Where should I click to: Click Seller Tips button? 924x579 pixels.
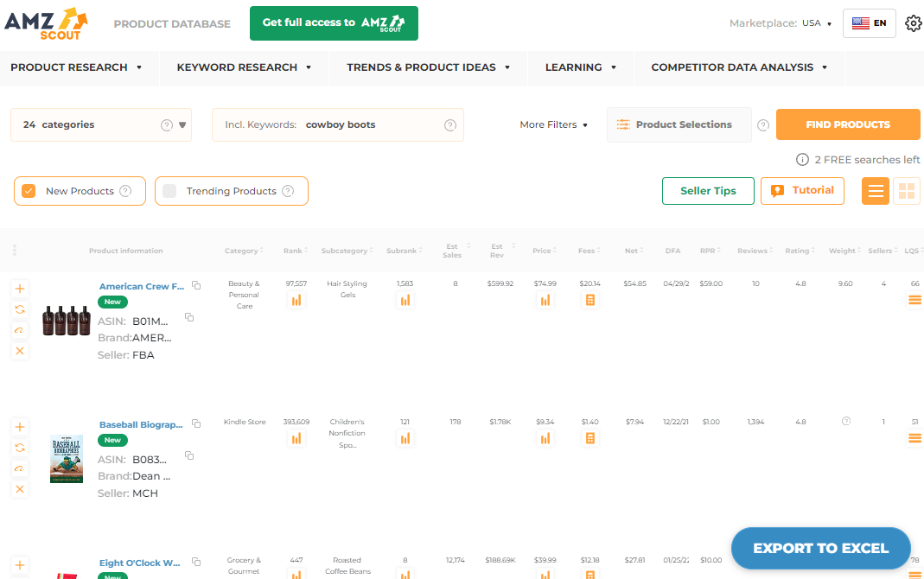click(708, 191)
